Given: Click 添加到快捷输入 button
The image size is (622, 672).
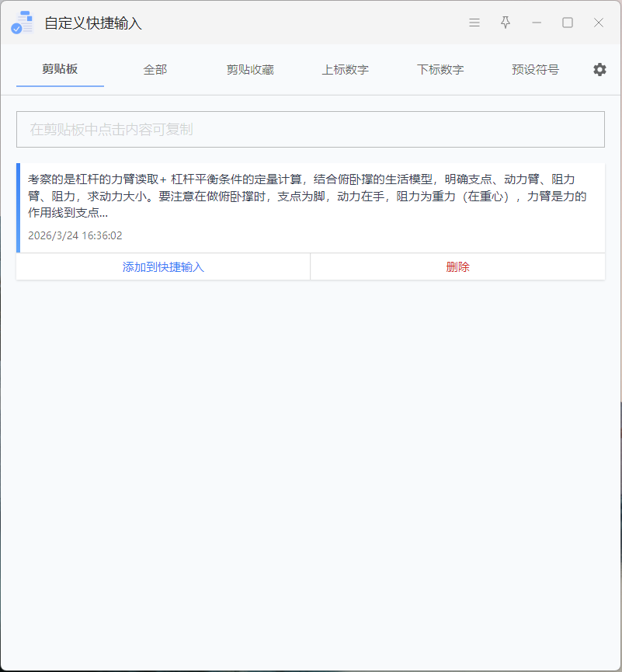Looking at the screenshot, I should point(163,266).
